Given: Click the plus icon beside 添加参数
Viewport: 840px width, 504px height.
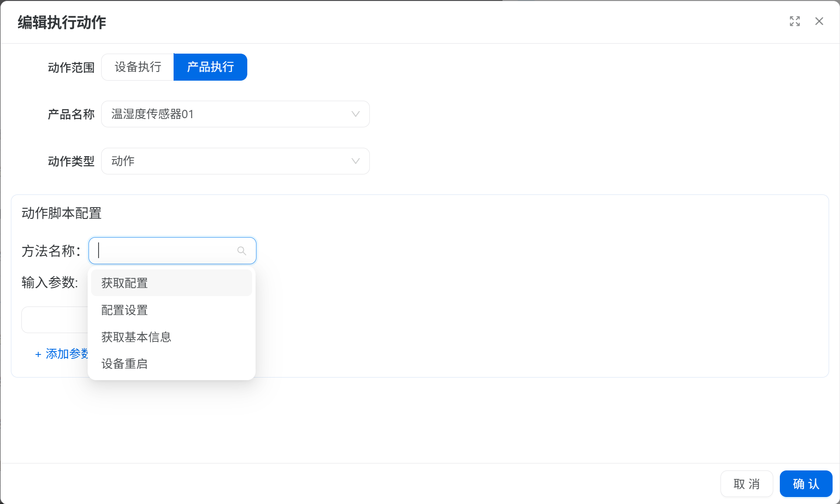Looking at the screenshot, I should pyautogui.click(x=38, y=354).
